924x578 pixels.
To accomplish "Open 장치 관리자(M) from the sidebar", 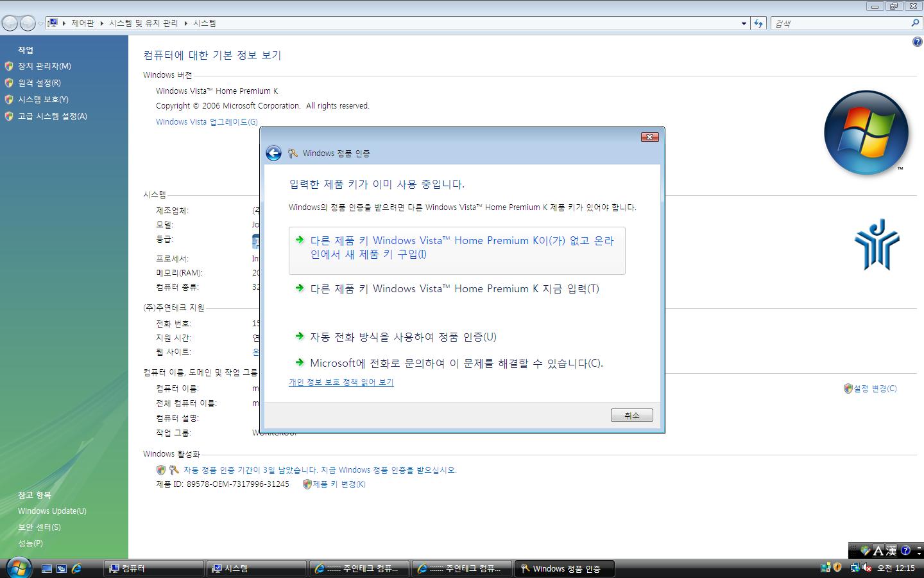I will click(44, 66).
